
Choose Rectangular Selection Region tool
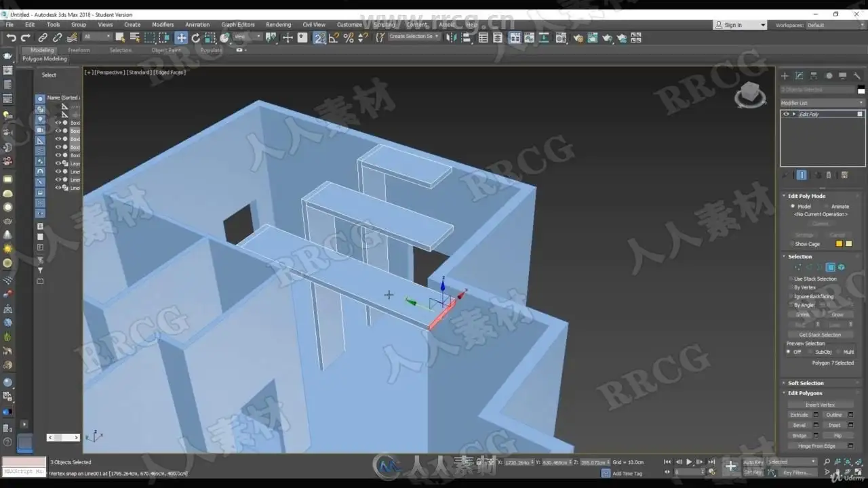coord(150,38)
